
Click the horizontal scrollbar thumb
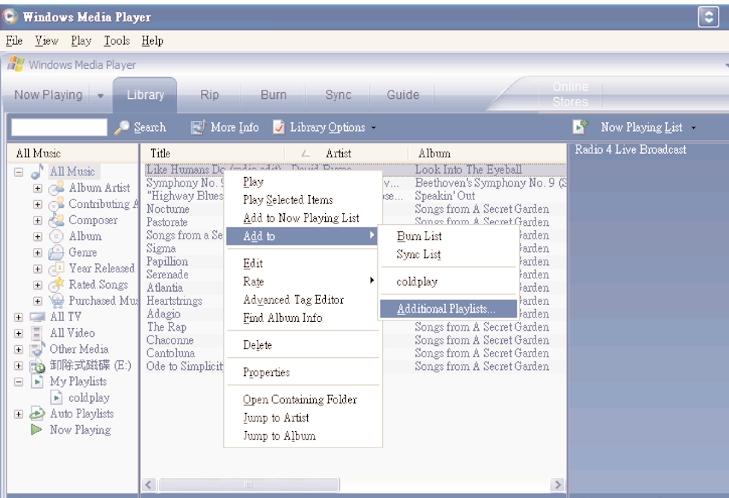point(249,485)
